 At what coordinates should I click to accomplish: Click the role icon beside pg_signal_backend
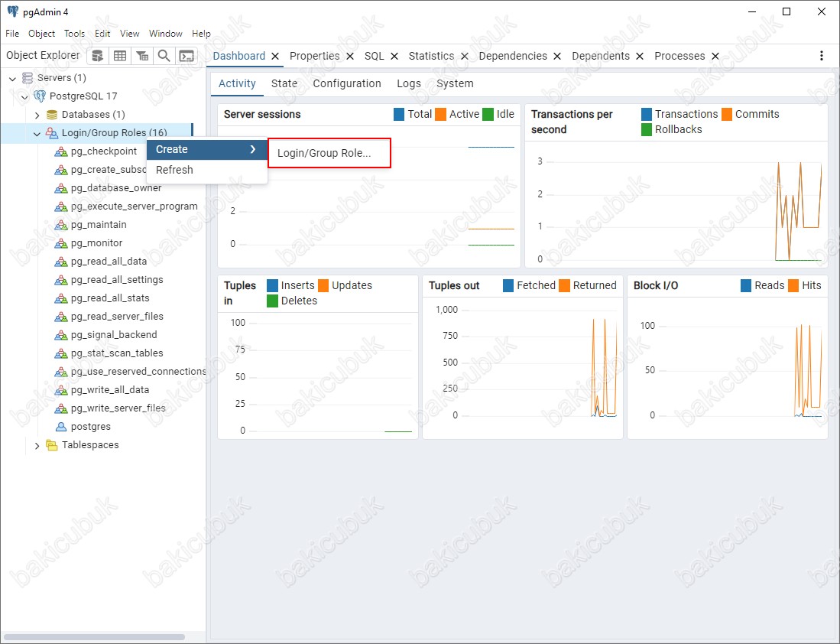coord(61,335)
